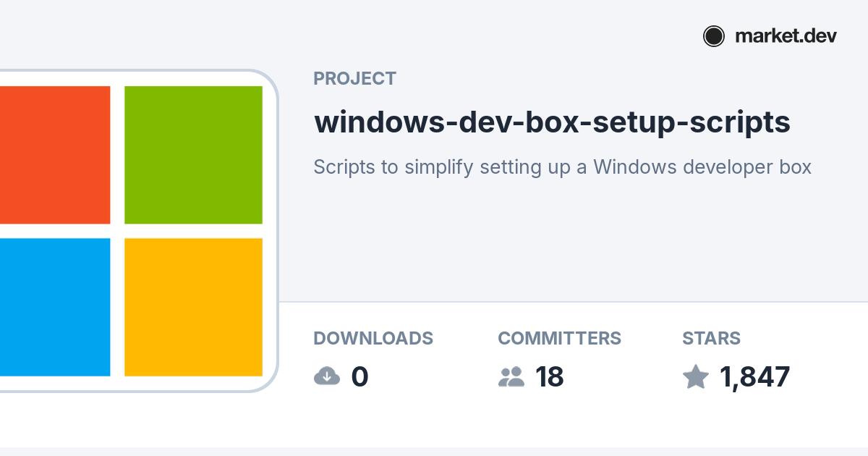
Task: Click the red square in logo
Action: click(x=55, y=155)
